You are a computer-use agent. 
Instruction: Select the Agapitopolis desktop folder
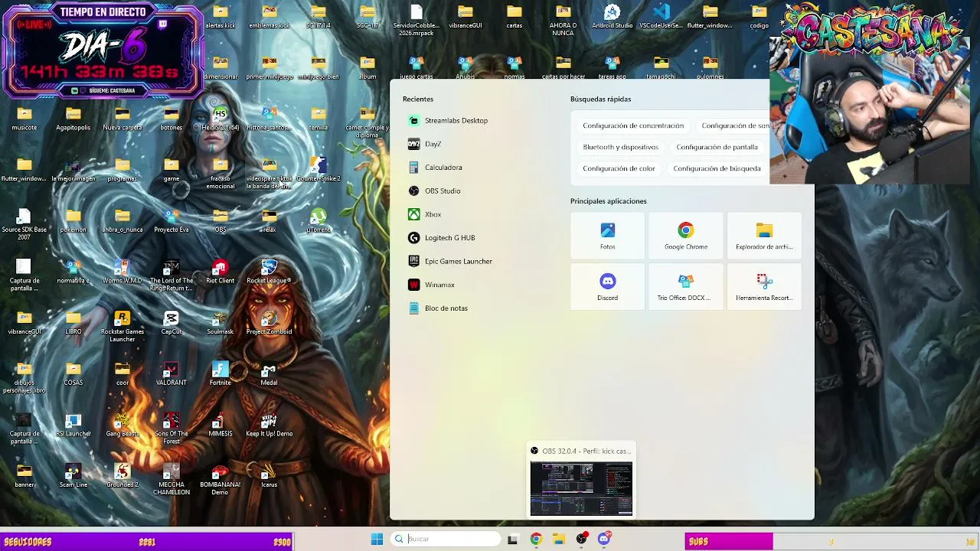click(x=73, y=119)
